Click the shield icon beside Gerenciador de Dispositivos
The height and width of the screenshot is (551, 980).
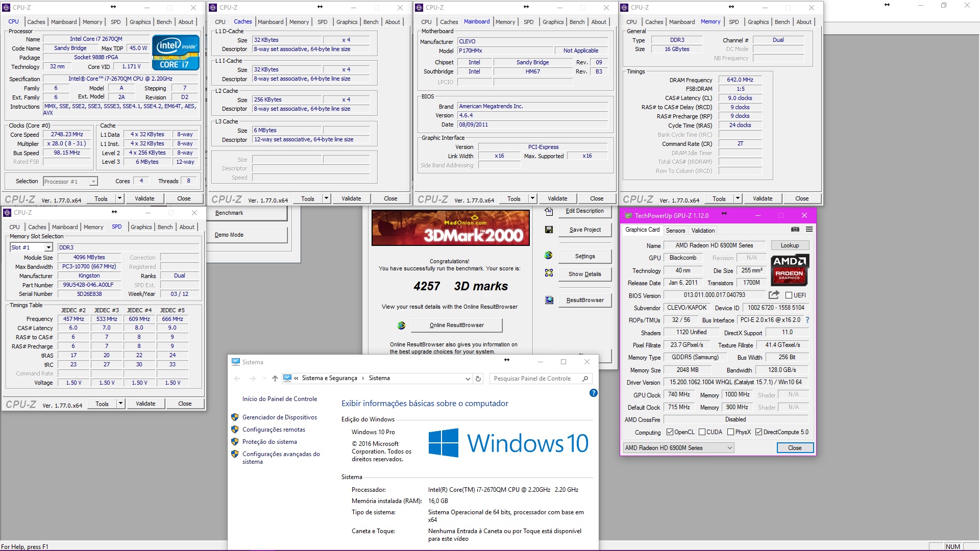click(x=235, y=417)
